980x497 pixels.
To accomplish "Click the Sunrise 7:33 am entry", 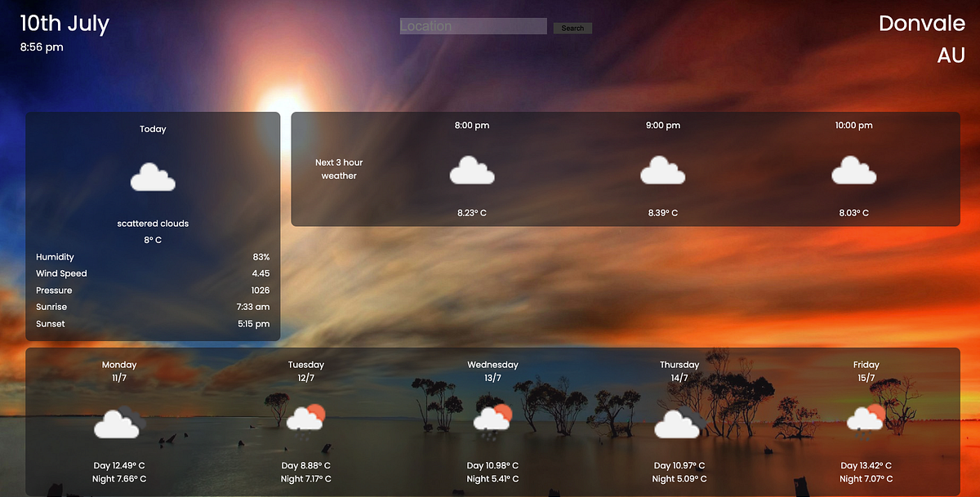I will click(x=153, y=307).
